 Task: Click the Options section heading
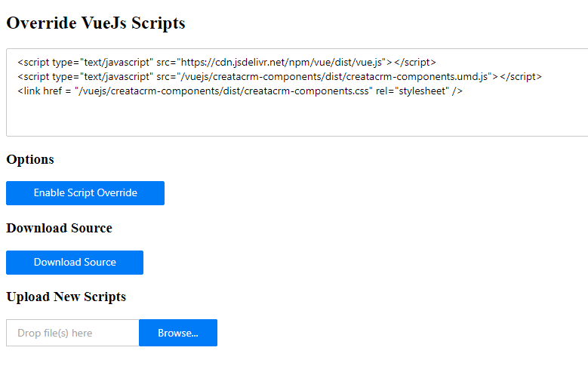click(30, 159)
